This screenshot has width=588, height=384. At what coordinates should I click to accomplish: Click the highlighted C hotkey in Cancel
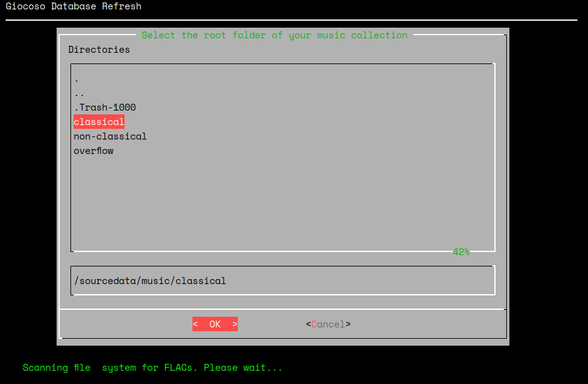tap(313, 324)
